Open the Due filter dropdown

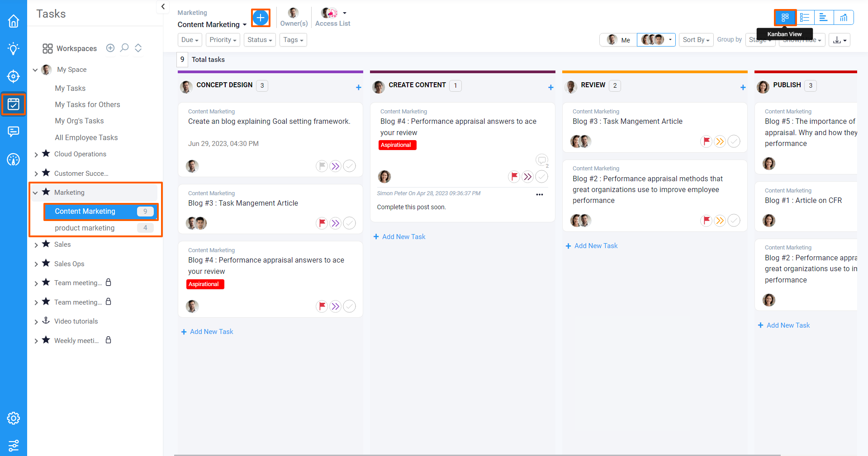click(190, 40)
